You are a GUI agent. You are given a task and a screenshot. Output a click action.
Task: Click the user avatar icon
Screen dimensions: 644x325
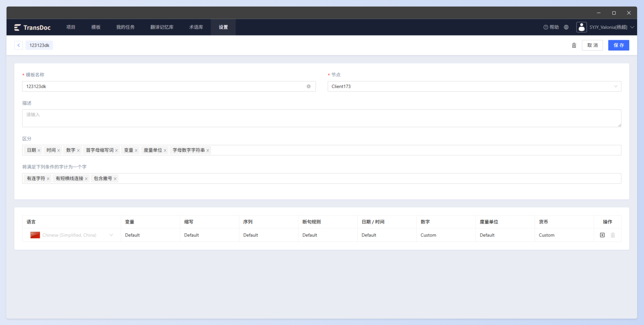tap(581, 27)
